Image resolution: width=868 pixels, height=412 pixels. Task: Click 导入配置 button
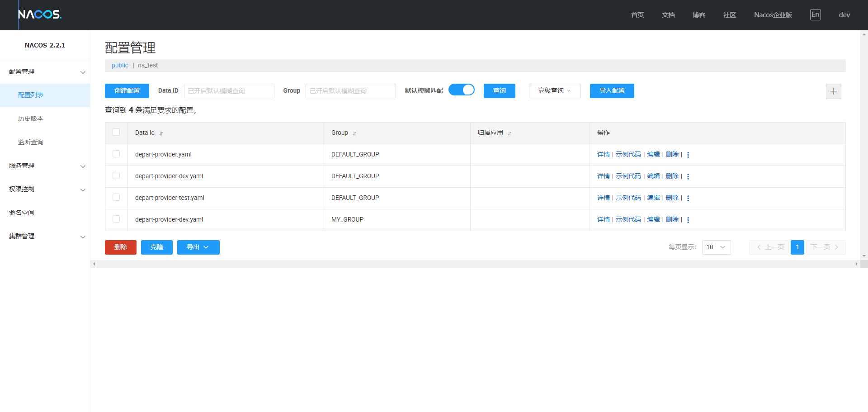point(612,91)
